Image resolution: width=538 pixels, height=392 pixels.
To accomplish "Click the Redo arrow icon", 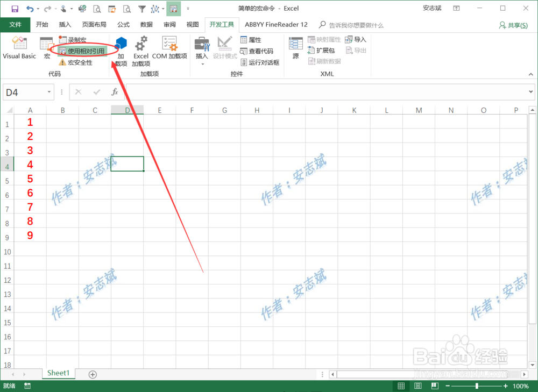I will [x=48, y=9].
